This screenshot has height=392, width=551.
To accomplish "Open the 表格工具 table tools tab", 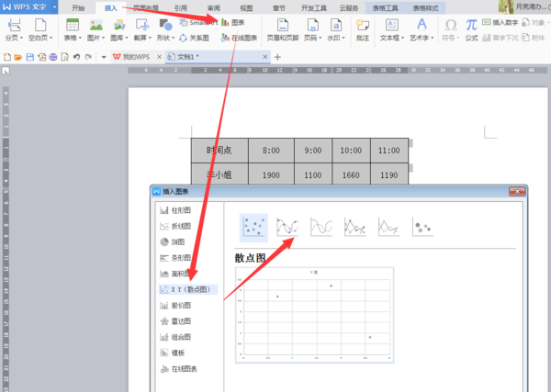I will click(x=386, y=8).
